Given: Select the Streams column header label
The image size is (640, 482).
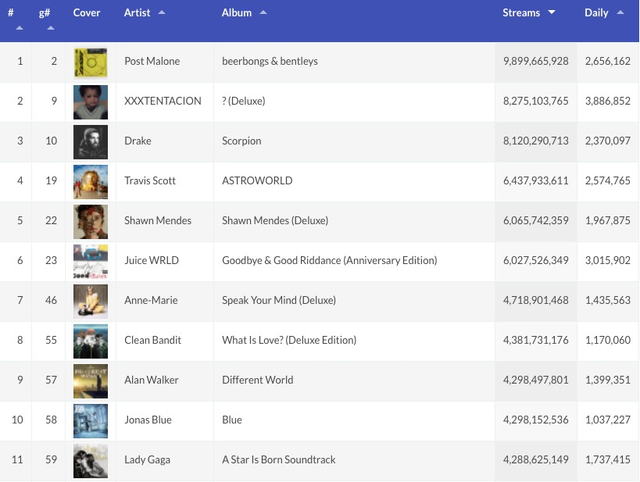Looking at the screenshot, I should pos(521,13).
